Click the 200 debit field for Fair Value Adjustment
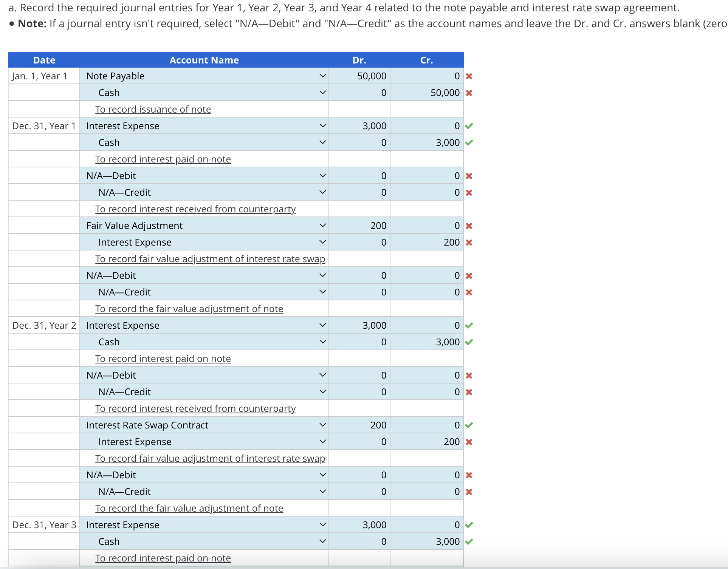The height and width of the screenshot is (569, 728). [x=360, y=226]
